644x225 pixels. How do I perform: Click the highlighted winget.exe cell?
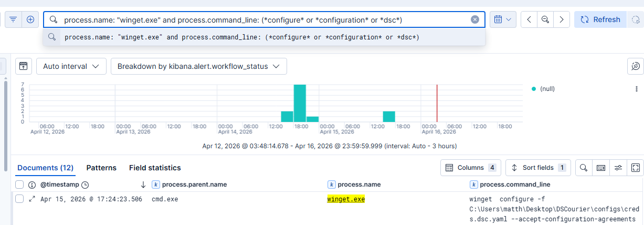pos(346,199)
